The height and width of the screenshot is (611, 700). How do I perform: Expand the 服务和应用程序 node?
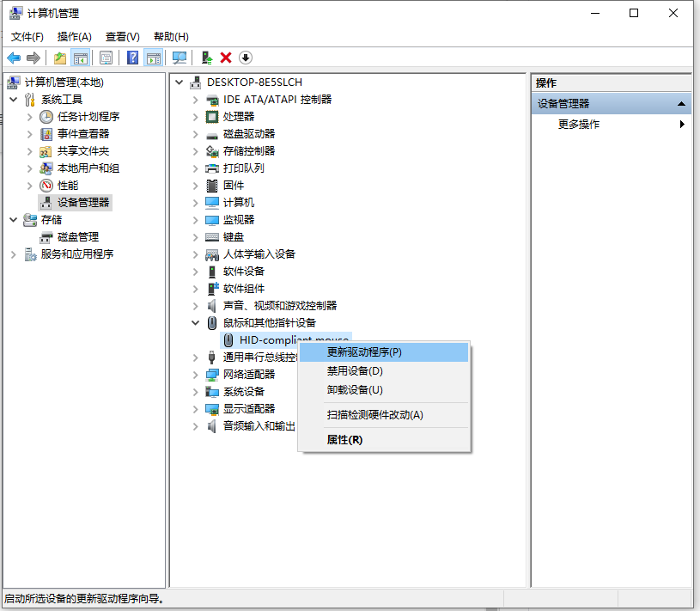point(14,254)
